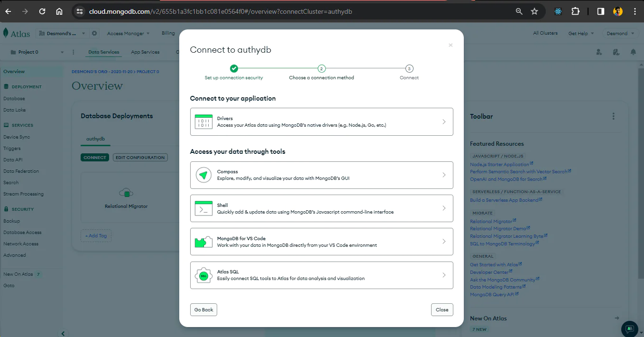Open the All Clusters link
Screen dimensions: 644x337
(545, 33)
